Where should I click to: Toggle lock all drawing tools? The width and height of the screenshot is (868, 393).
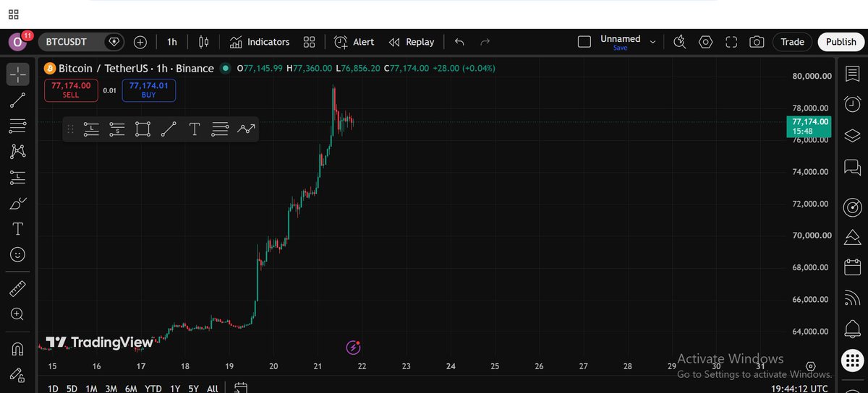18,375
